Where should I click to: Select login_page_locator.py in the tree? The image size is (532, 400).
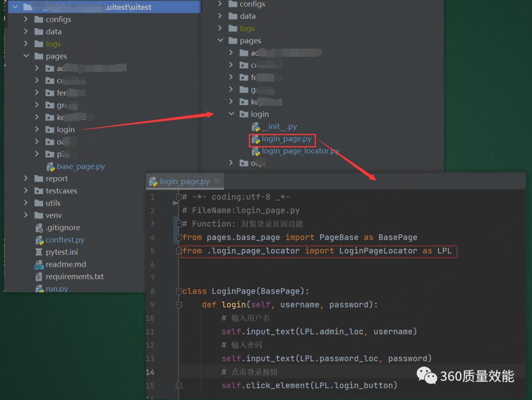300,151
